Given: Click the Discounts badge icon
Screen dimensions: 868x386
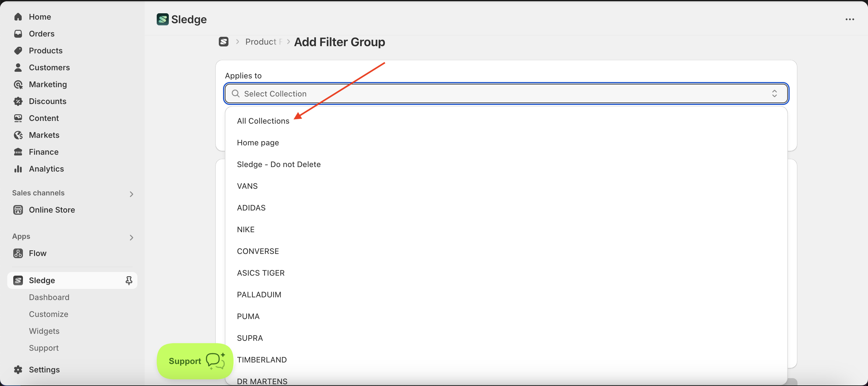Looking at the screenshot, I should (18, 101).
